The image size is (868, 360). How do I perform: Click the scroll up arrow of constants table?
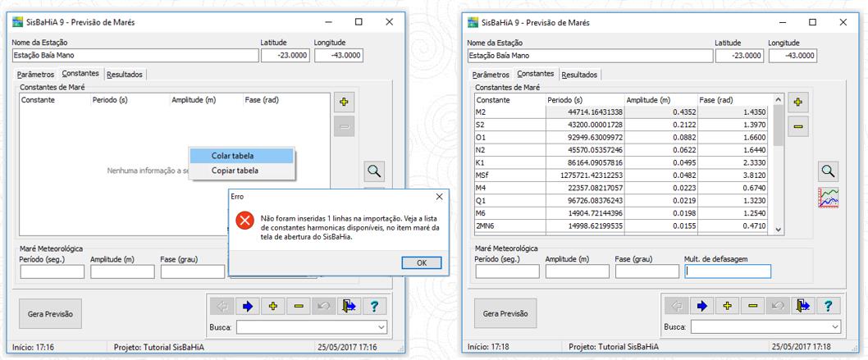click(x=779, y=99)
